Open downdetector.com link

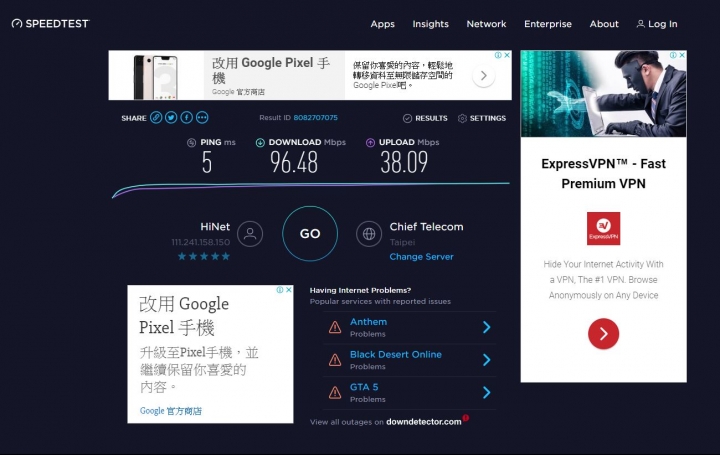(423, 421)
